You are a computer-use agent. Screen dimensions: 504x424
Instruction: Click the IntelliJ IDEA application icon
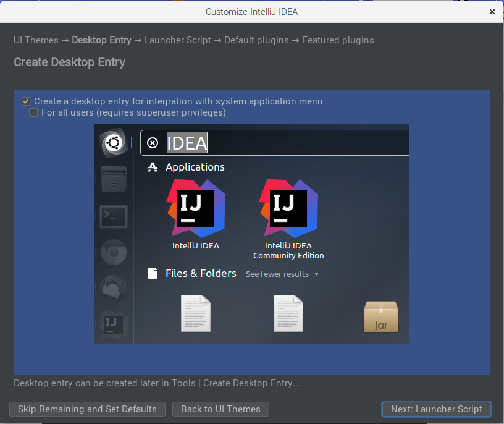click(195, 208)
